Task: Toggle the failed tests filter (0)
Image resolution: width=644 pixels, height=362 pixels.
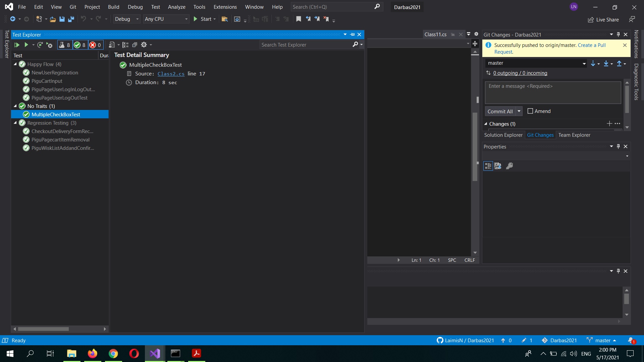Action: coord(96,45)
